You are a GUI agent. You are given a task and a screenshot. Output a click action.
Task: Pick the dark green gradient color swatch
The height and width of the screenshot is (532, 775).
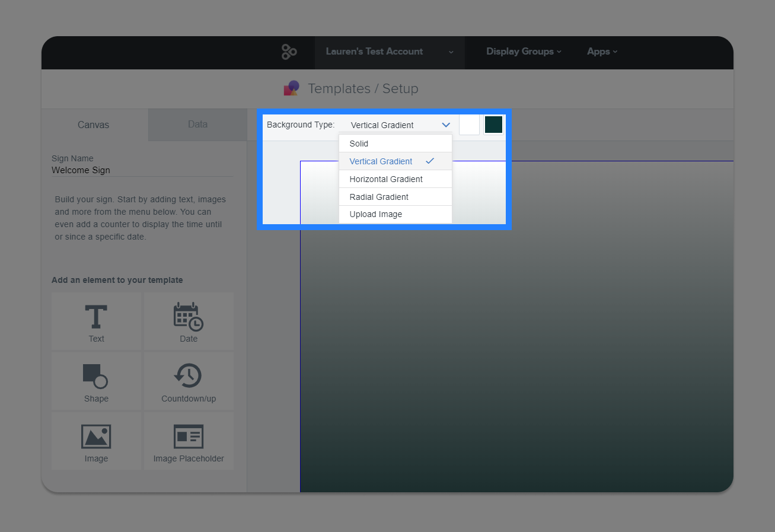click(493, 125)
